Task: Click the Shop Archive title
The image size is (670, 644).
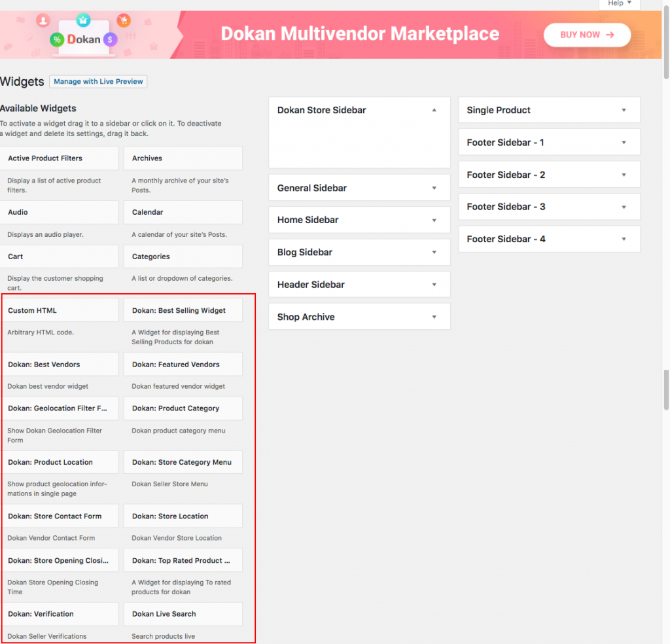Action: [x=306, y=317]
